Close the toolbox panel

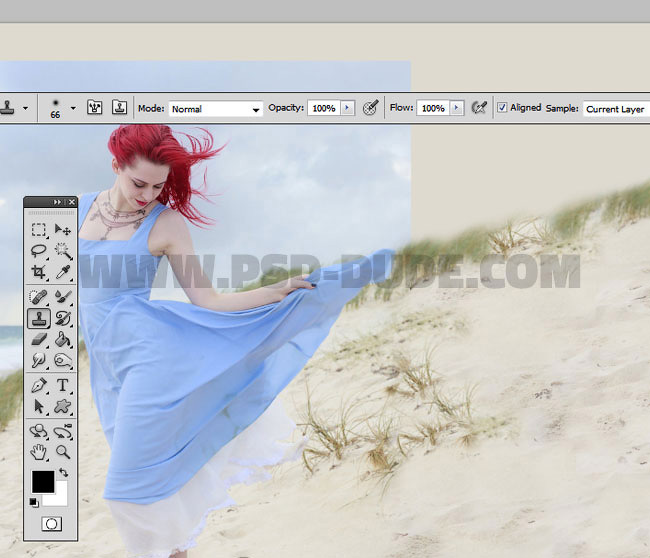click(x=72, y=202)
